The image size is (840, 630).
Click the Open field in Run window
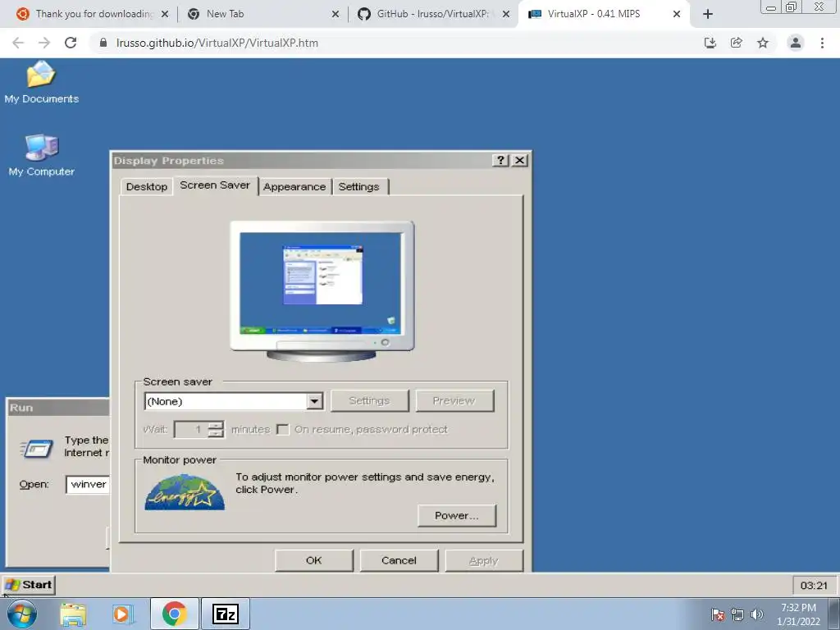(x=88, y=484)
